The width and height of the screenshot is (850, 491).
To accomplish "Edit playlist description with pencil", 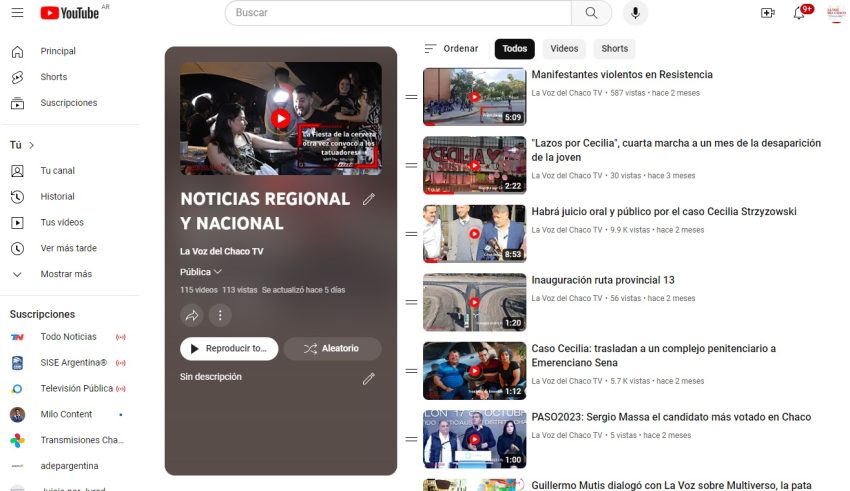I will (x=369, y=378).
